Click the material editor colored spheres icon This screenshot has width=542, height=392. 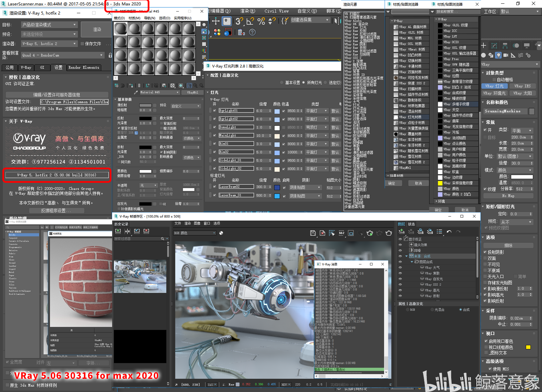point(217,32)
